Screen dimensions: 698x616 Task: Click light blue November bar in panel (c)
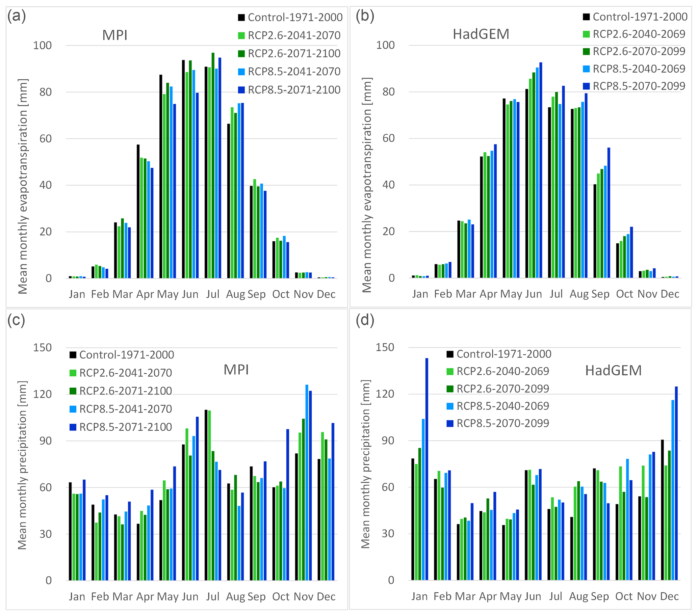coord(307,482)
